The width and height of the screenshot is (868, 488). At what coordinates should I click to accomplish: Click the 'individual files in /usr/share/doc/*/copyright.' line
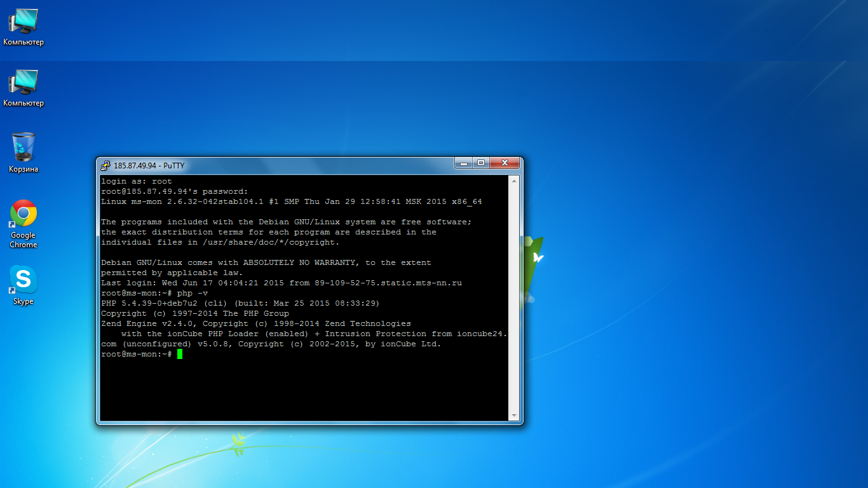pos(220,243)
